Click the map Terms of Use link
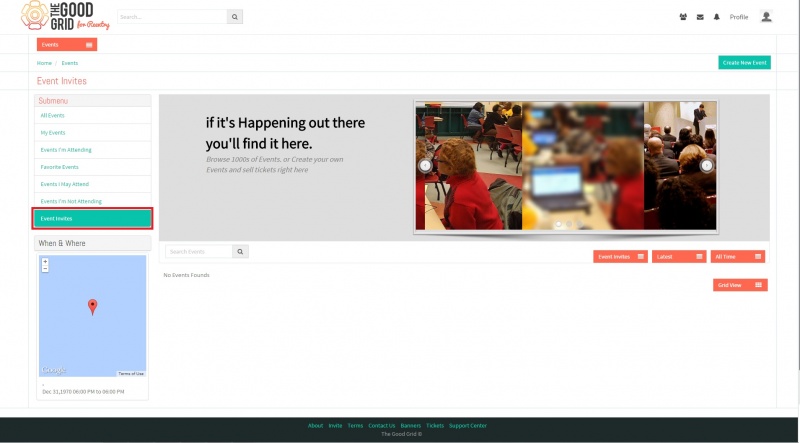 click(x=131, y=374)
